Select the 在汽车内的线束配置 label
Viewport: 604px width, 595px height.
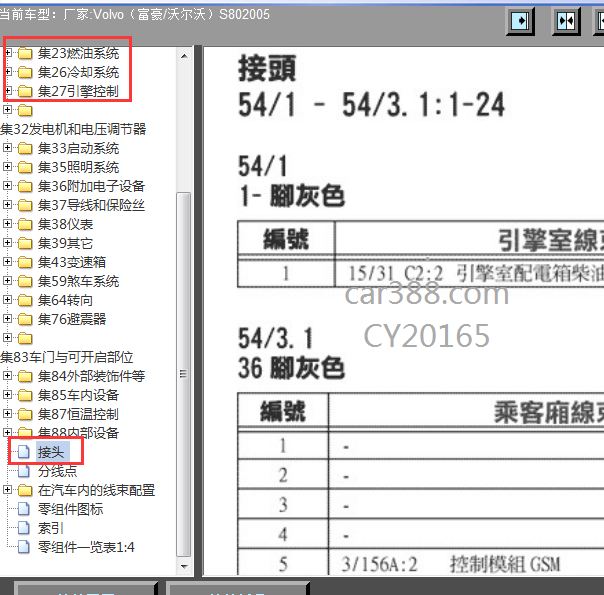(x=96, y=490)
